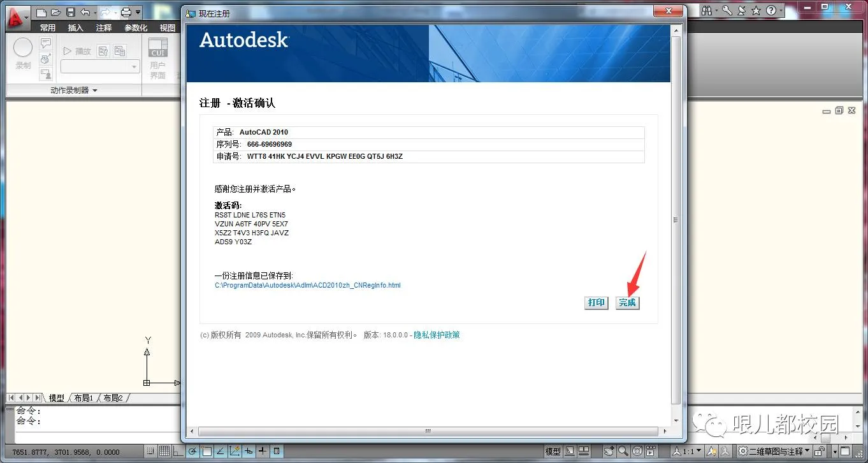Switch to the 注释 ribbon tab
The width and height of the screenshot is (868, 463).
point(104,27)
